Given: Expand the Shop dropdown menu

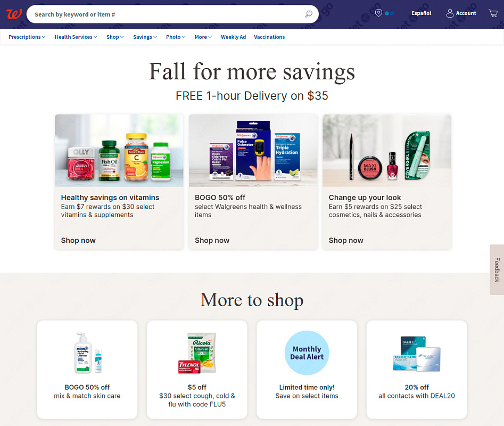Looking at the screenshot, I should [115, 37].
